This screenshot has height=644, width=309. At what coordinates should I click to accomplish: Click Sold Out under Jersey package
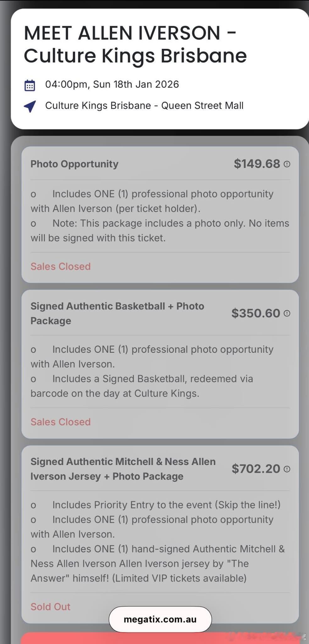tap(50, 607)
